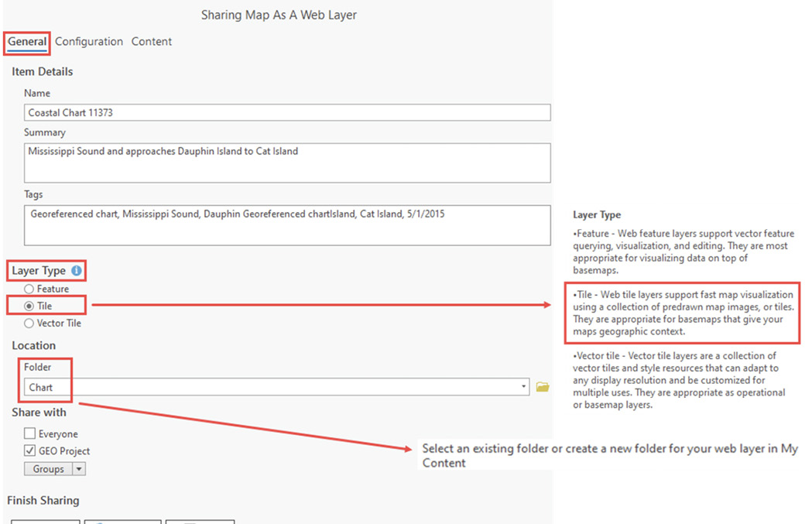812x524 pixels.
Task: Click into the Summary text box
Action: click(287, 163)
